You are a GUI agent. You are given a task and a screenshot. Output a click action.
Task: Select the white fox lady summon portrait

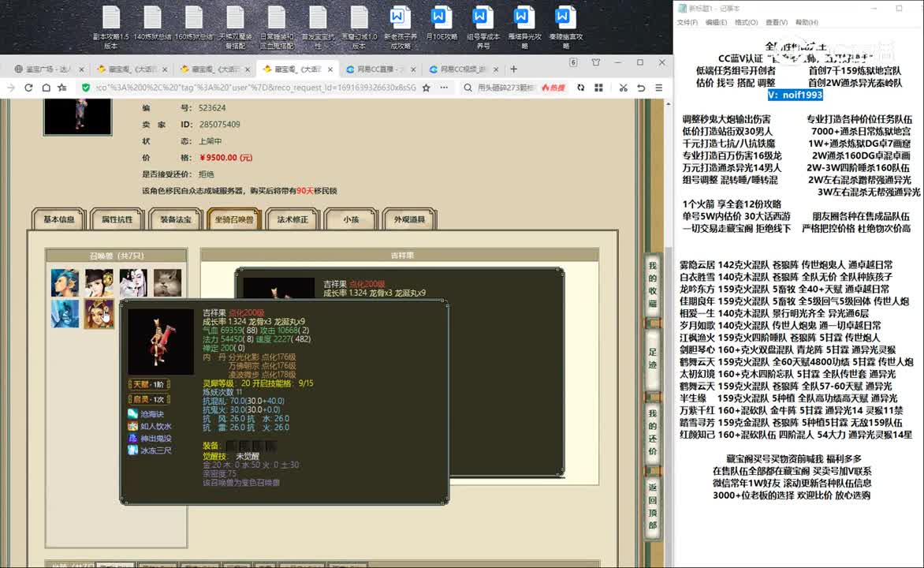(x=133, y=282)
